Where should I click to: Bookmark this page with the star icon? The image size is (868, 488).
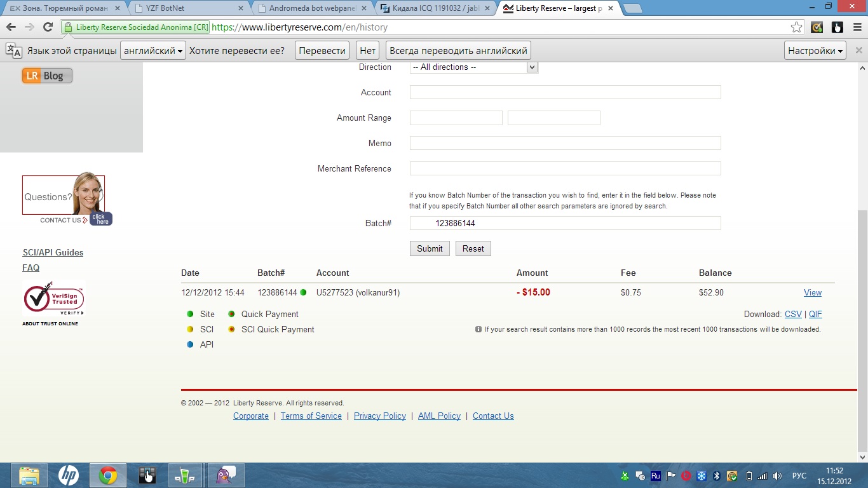point(796,27)
